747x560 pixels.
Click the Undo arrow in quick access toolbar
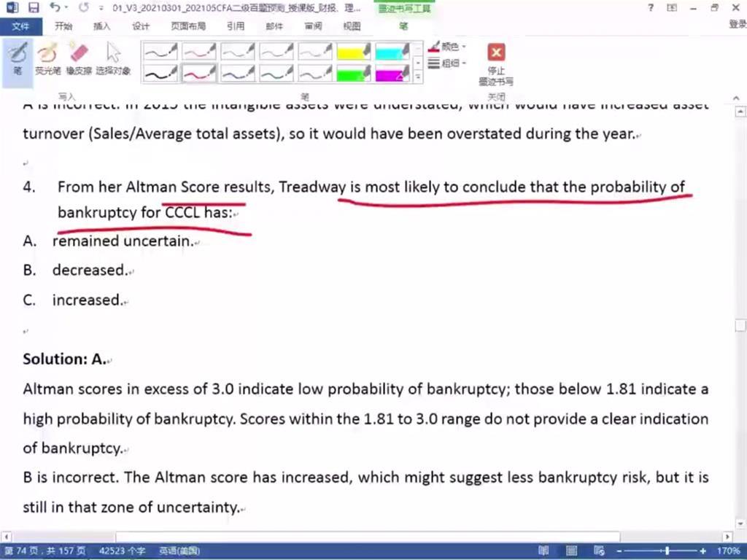[x=55, y=8]
